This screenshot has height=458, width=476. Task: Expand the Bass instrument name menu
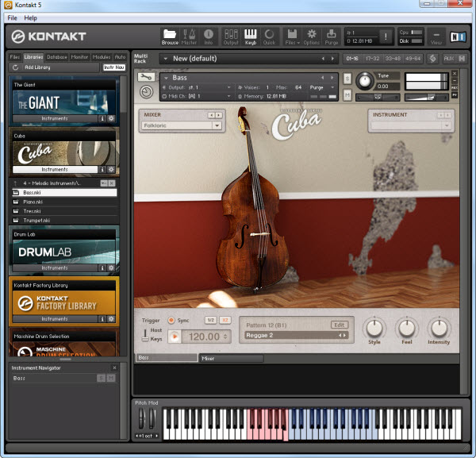166,78
